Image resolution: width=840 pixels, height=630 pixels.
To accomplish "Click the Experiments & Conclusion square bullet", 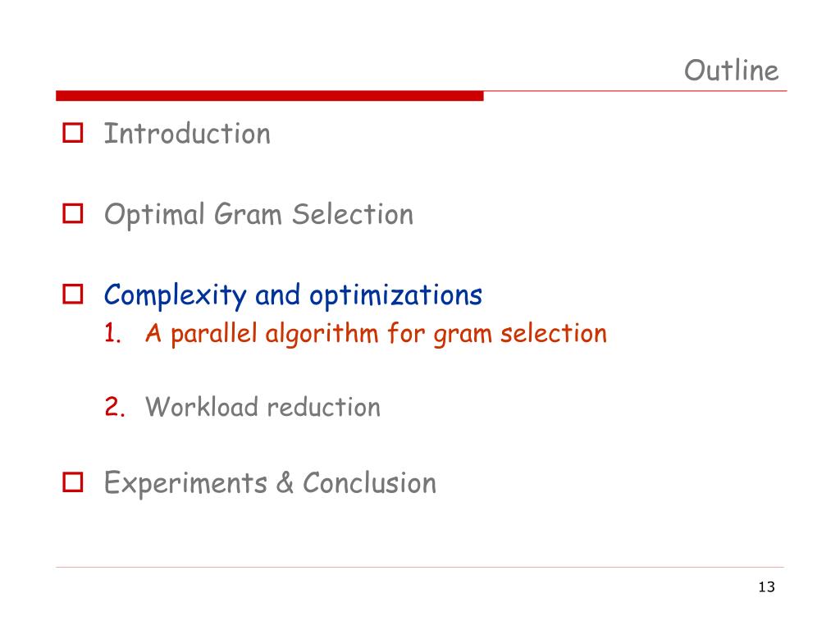I will click(x=73, y=482).
